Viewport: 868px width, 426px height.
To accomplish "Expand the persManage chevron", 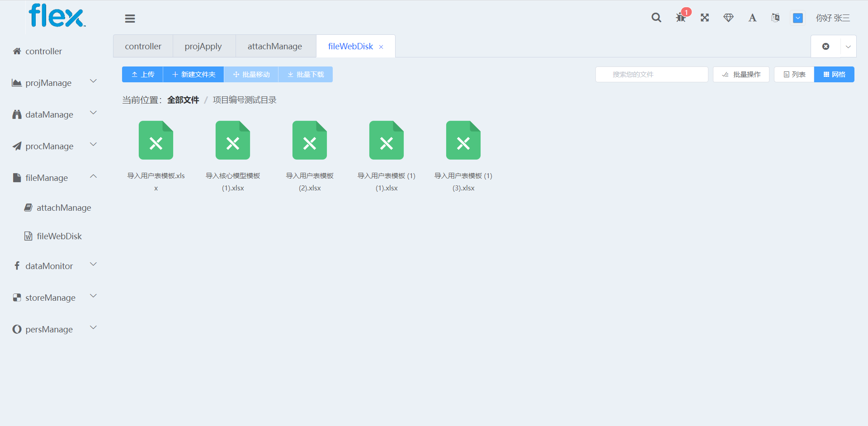I will pos(94,328).
